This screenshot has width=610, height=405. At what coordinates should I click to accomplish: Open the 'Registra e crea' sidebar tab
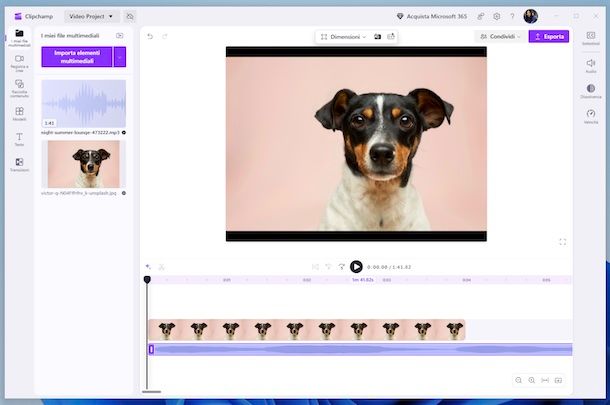[19, 63]
